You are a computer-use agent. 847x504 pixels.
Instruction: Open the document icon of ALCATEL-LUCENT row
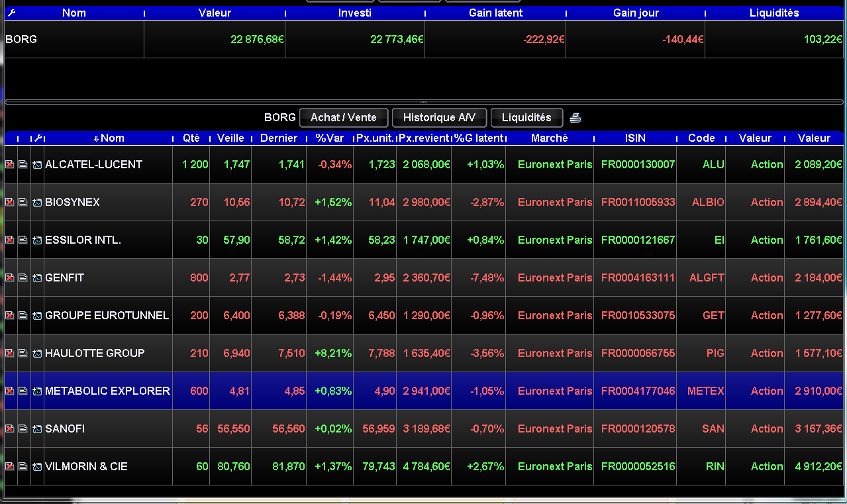click(x=23, y=164)
